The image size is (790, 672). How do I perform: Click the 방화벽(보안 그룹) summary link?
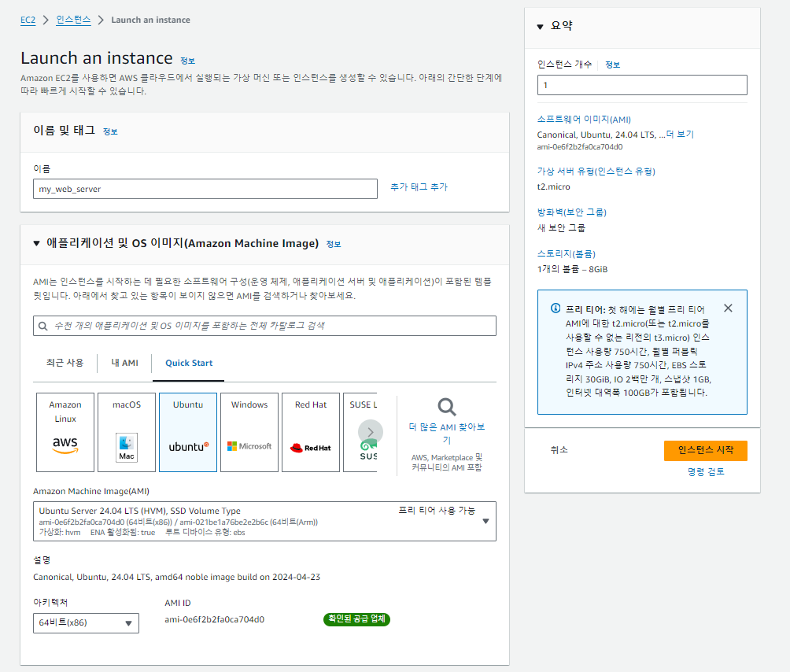(x=571, y=212)
